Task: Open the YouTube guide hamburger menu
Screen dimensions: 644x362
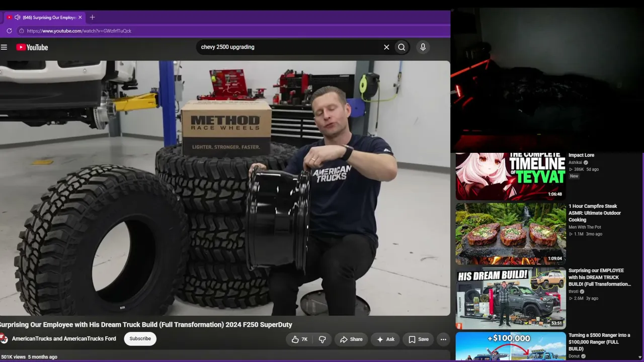Action: coord(4,47)
